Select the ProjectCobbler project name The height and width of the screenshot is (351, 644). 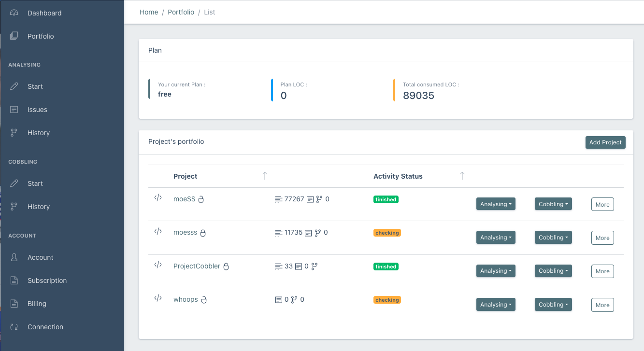tap(197, 266)
